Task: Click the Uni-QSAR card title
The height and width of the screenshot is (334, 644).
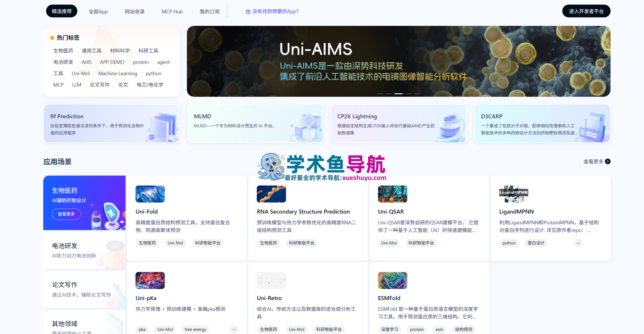Action: pyautogui.click(x=391, y=212)
